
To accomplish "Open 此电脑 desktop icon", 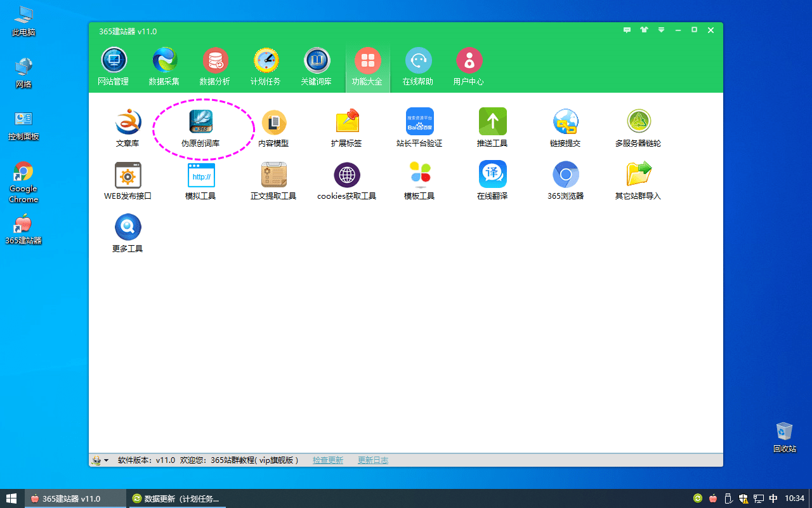I will click(23, 20).
